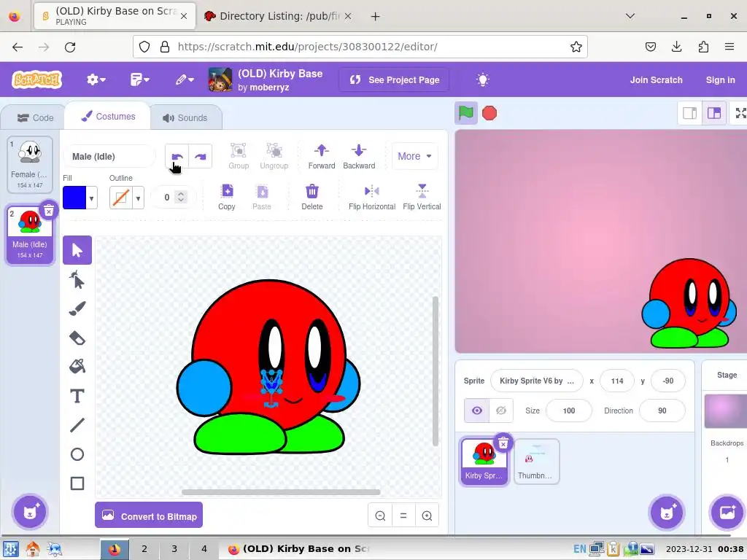Select the Thumbnail sprite

tap(536, 462)
